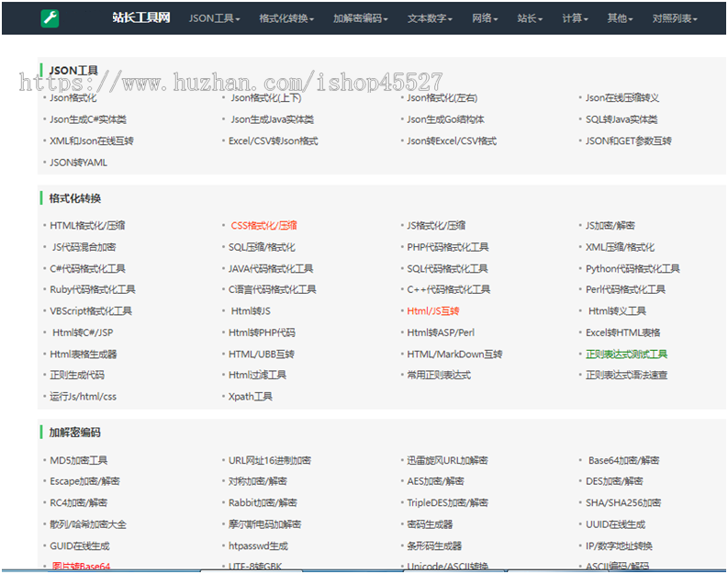Expand the 网络 dropdown menu
Image resolution: width=728 pixels, height=574 pixels.
tap(485, 18)
